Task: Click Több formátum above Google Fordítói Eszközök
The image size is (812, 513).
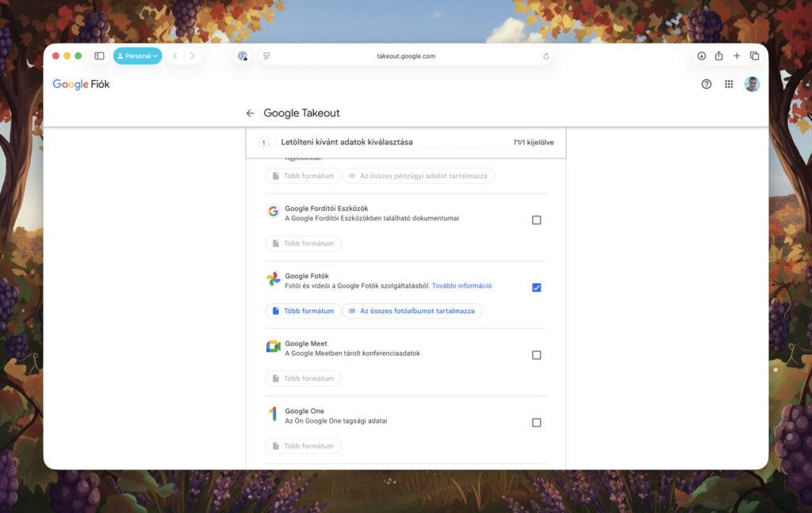Action: [x=304, y=176]
